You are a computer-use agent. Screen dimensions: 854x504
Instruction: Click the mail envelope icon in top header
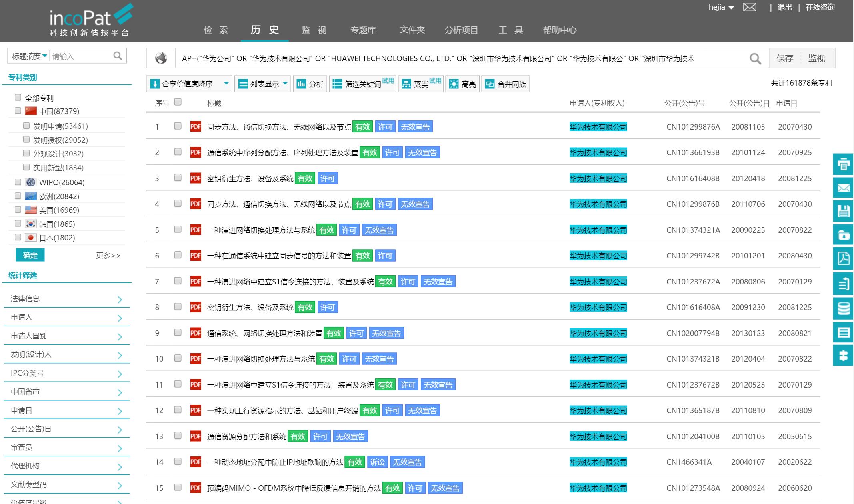pos(749,7)
